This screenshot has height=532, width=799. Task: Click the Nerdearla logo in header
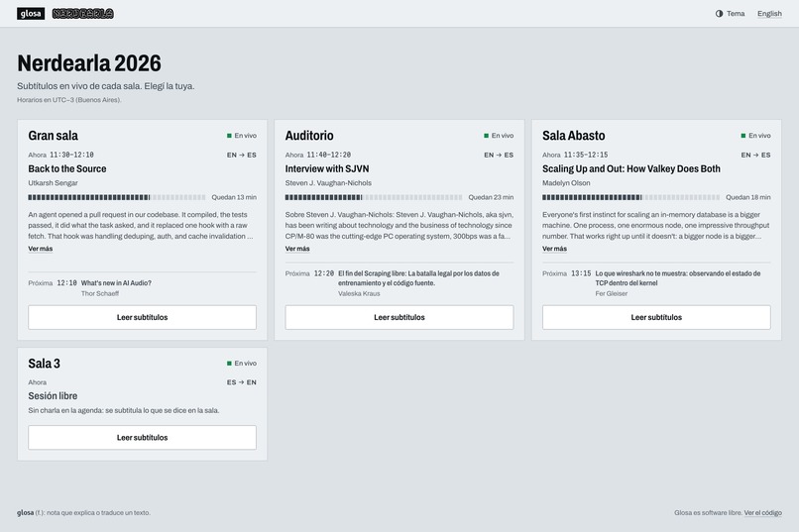(x=83, y=14)
